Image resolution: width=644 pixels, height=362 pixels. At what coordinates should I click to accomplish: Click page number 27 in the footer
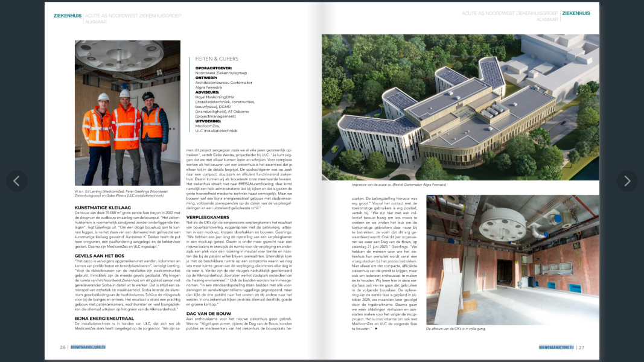click(x=582, y=348)
